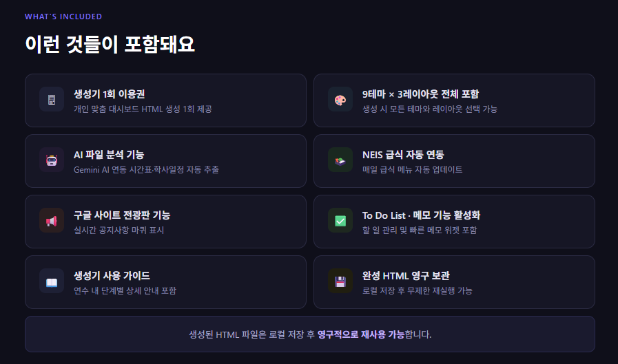
Task: Click the paint palette icon
Action: pyautogui.click(x=340, y=100)
